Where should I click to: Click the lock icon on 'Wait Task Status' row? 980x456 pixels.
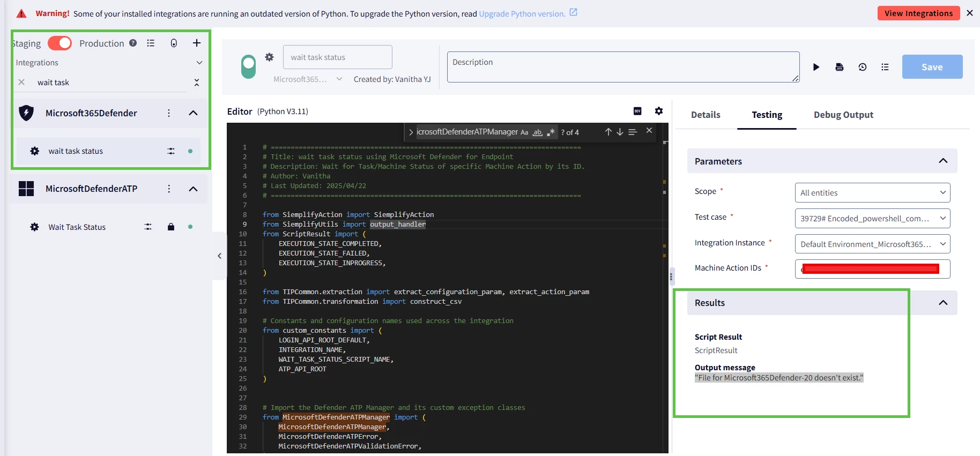coord(171,227)
